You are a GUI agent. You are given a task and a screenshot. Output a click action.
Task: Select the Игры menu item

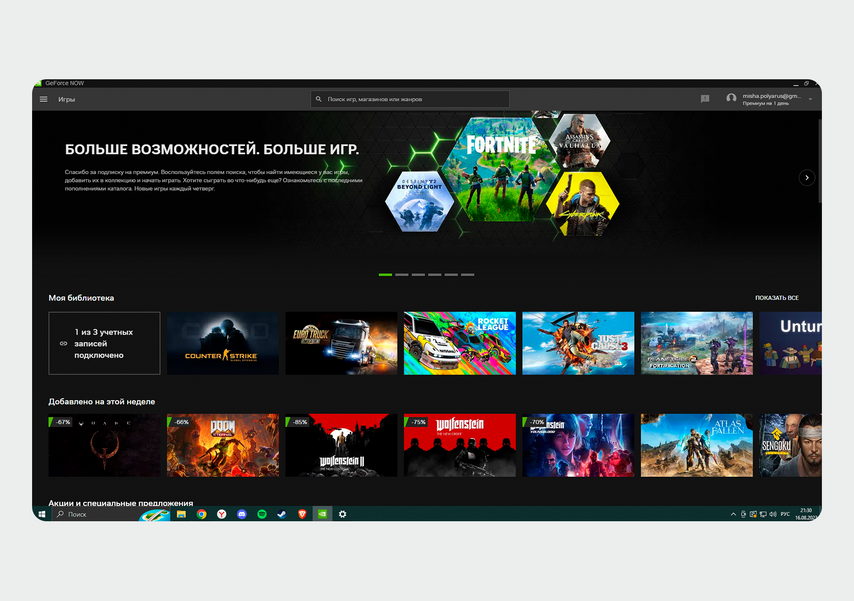(x=66, y=100)
